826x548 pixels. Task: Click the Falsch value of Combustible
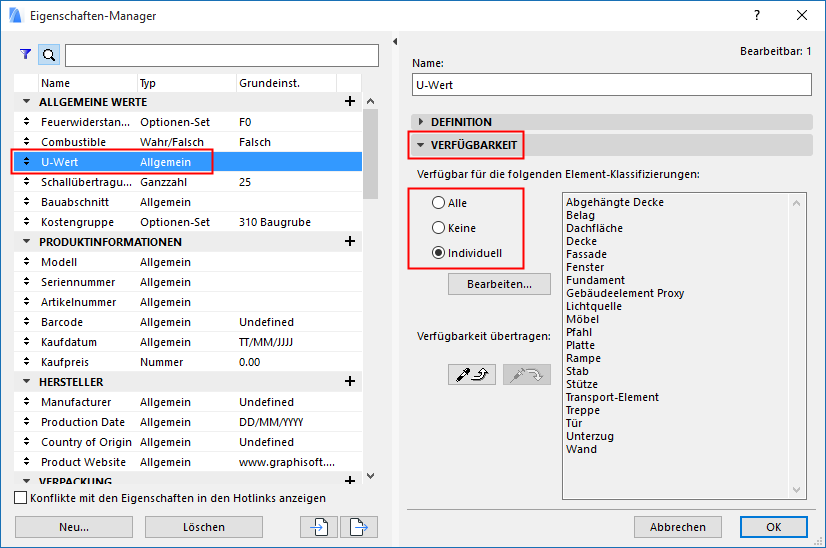pyautogui.click(x=254, y=142)
